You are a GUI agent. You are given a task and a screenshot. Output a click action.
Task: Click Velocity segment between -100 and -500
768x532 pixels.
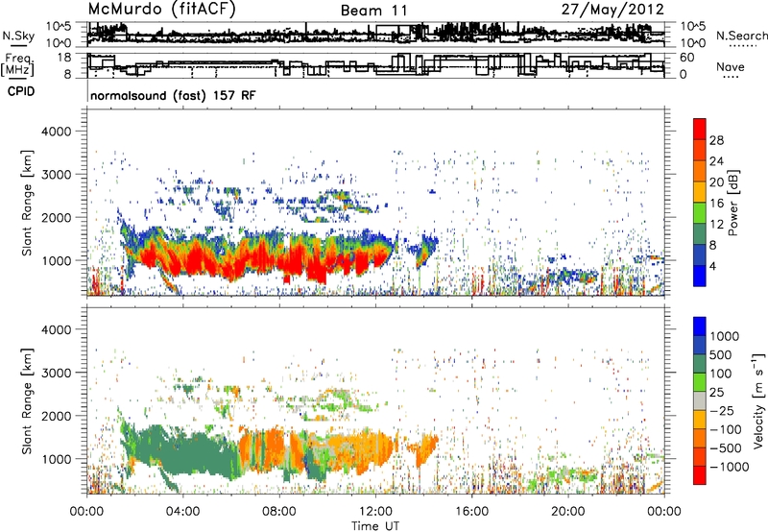pyautogui.click(x=700, y=438)
